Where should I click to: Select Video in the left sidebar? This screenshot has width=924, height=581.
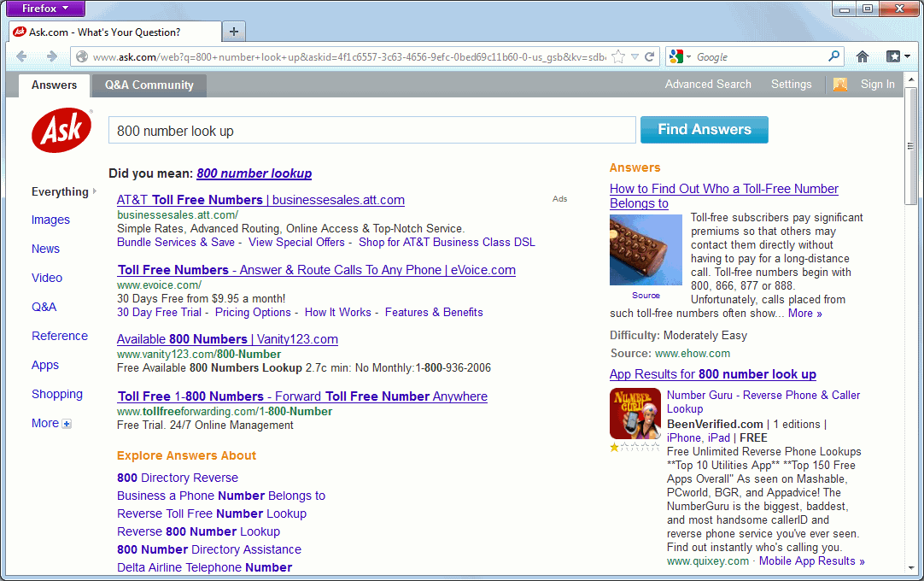(x=47, y=278)
